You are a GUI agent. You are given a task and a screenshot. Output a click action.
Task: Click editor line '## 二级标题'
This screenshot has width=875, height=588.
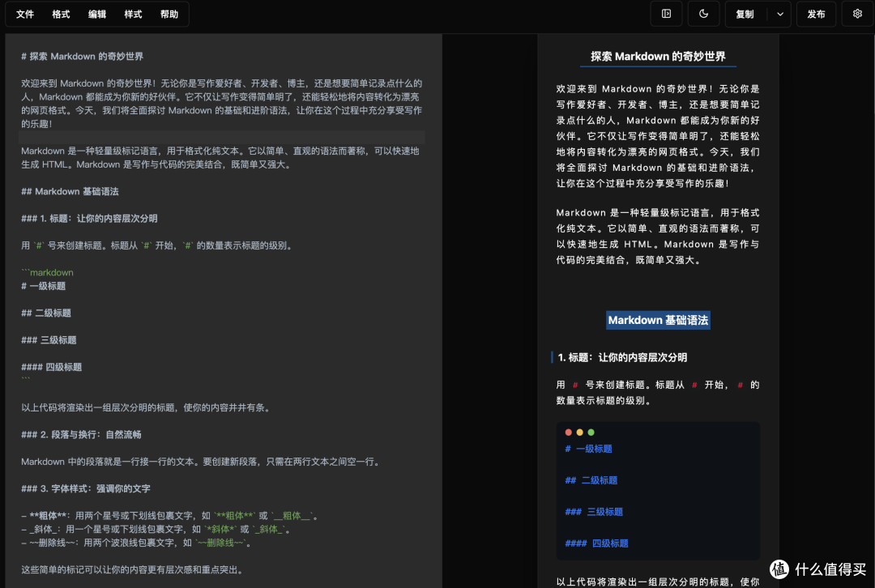click(46, 313)
